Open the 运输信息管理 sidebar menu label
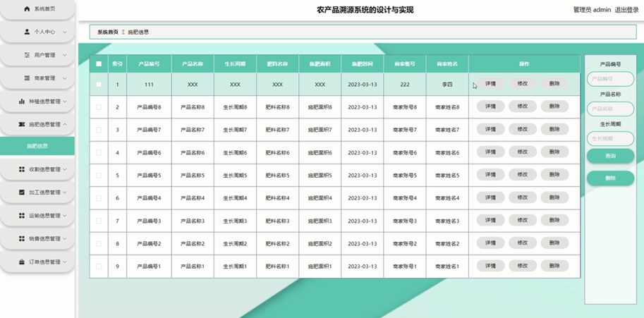 (44, 216)
